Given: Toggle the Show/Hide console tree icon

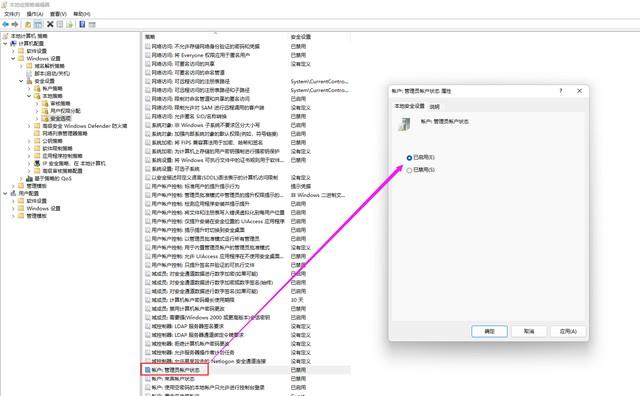Looking at the screenshot, I should 38,24.
